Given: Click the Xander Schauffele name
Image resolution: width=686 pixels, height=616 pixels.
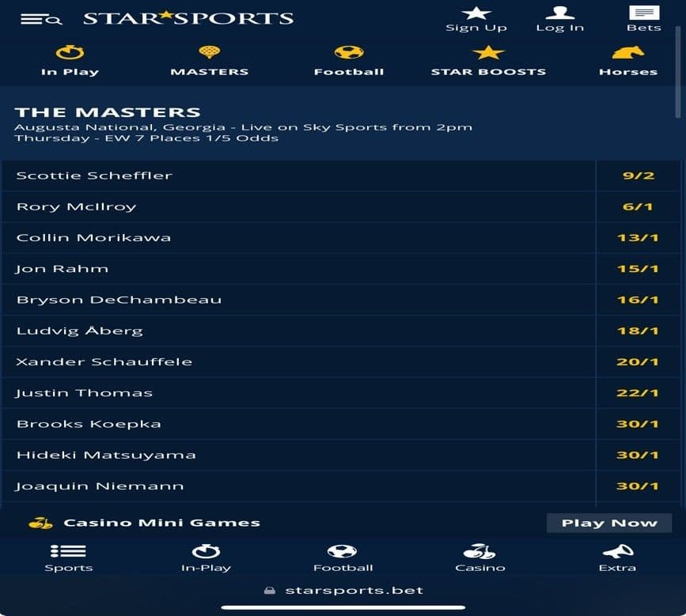Looking at the screenshot, I should click(x=104, y=362).
